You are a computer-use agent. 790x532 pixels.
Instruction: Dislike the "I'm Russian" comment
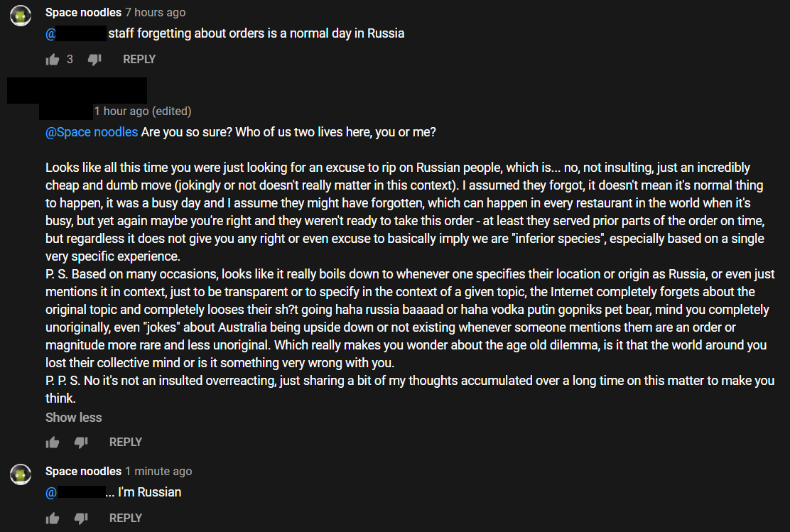click(80, 519)
